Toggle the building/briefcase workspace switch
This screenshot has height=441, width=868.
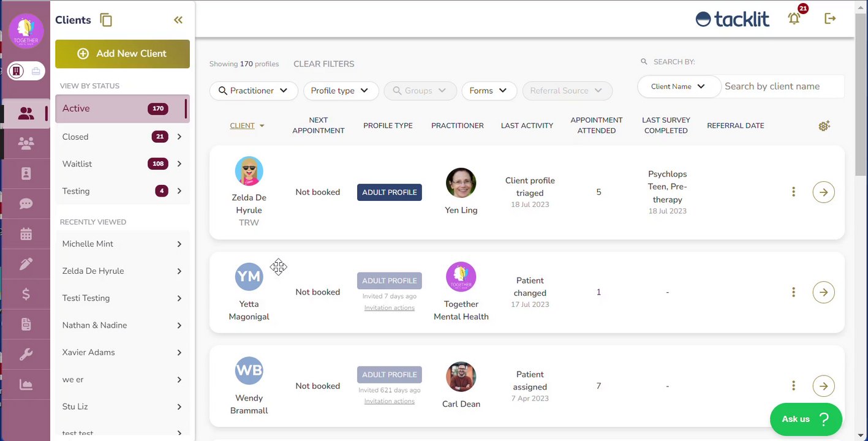pos(26,71)
